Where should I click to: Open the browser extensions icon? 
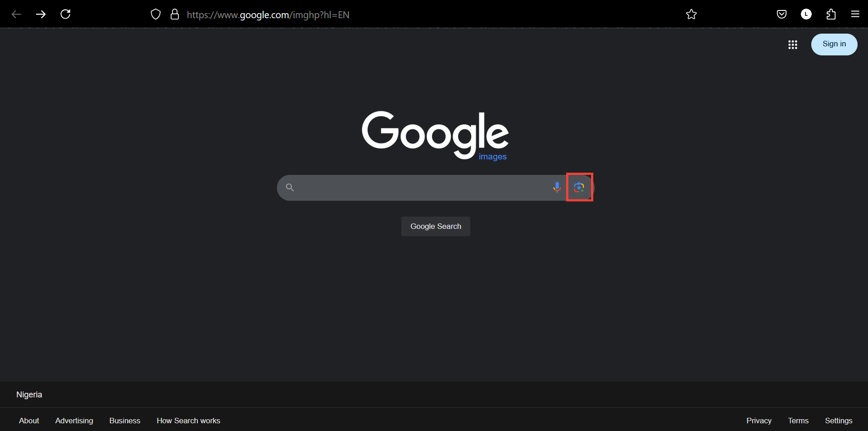click(x=831, y=14)
